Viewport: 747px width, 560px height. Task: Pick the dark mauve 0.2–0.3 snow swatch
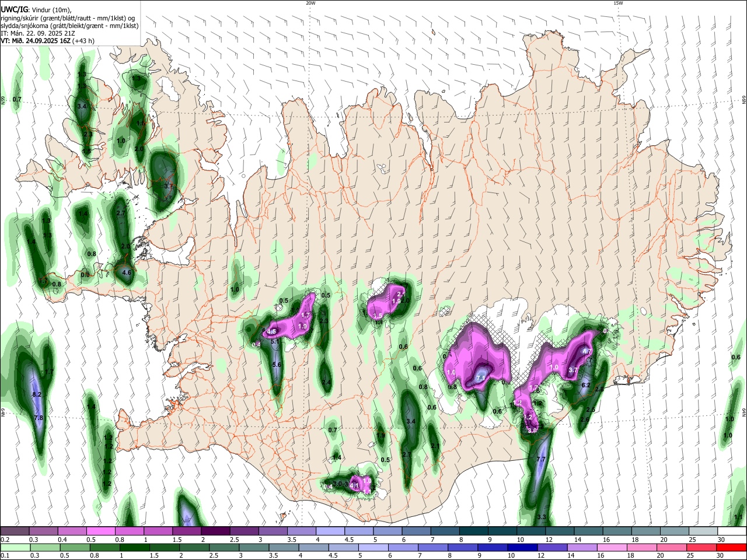tap(15, 531)
